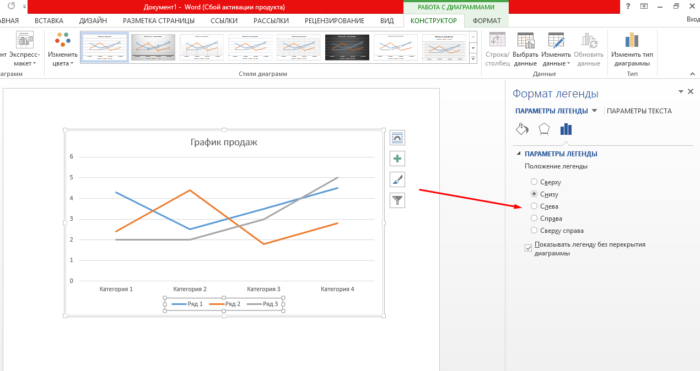Expand the chart styles gallery
This screenshot has width=700, height=371.
tap(473, 58)
